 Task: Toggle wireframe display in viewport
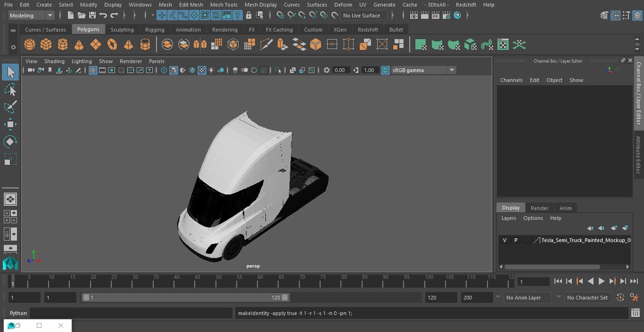164,70
